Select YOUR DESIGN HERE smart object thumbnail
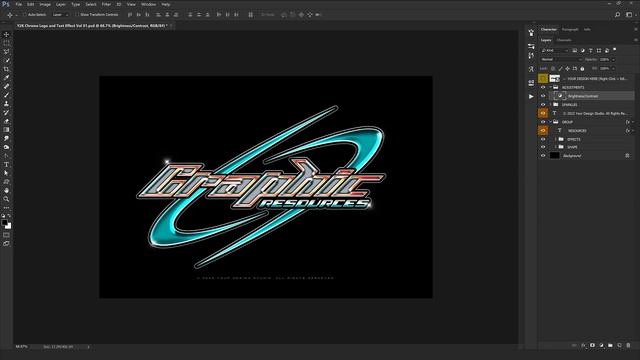The image size is (640, 360). pos(554,78)
